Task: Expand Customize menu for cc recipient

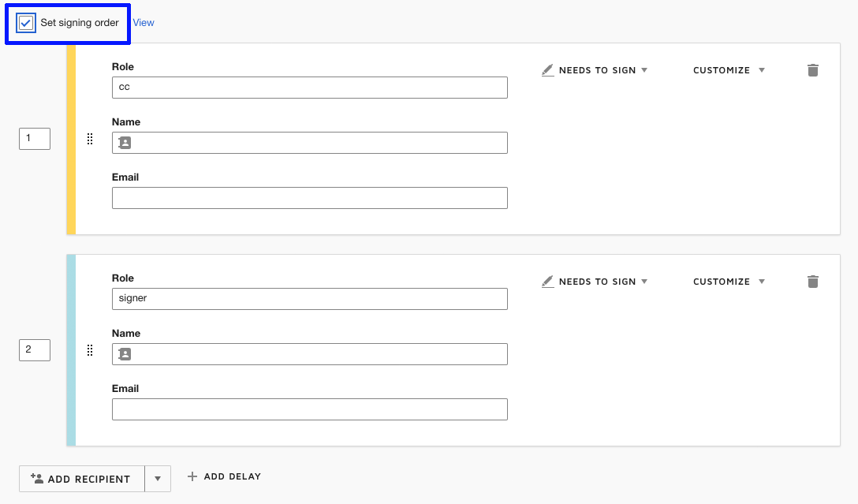Action: coord(729,70)
